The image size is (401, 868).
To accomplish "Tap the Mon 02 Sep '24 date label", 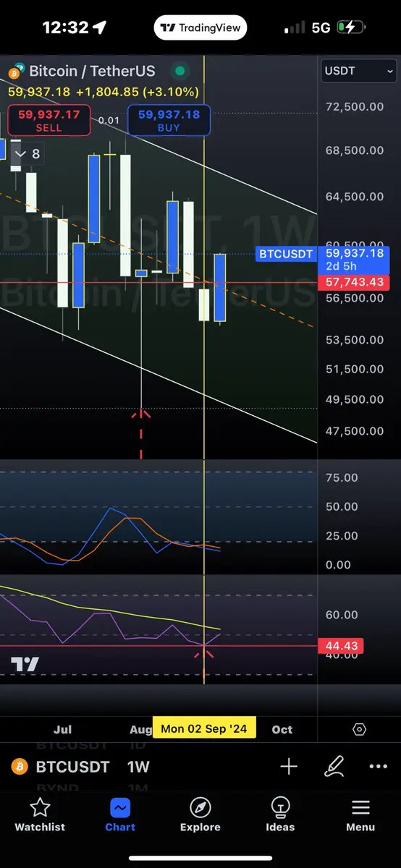I will pyautogui.click(x=204, y=728).
